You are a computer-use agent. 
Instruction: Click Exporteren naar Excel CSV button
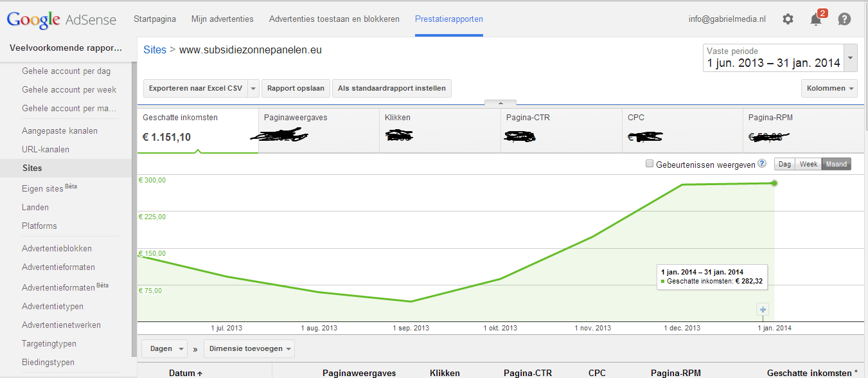pos(195,89)
